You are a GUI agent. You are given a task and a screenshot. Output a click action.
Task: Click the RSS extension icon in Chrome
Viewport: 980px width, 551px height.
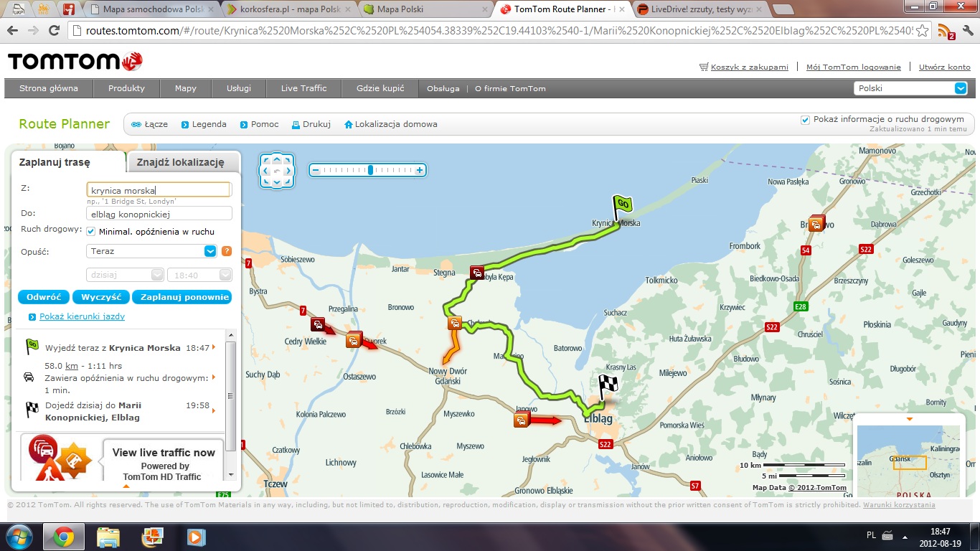[946, 31]
